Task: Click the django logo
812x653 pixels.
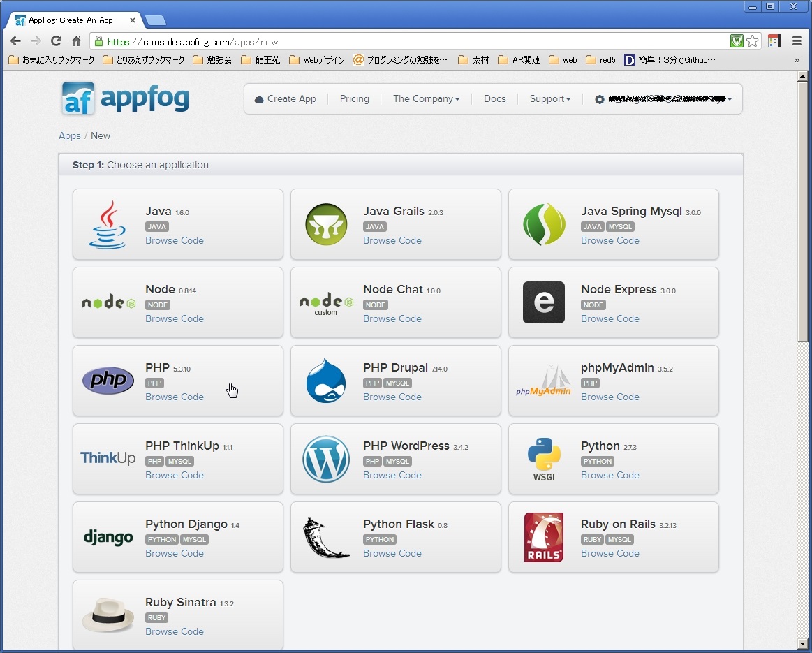Action: click(x=108, y=538)
